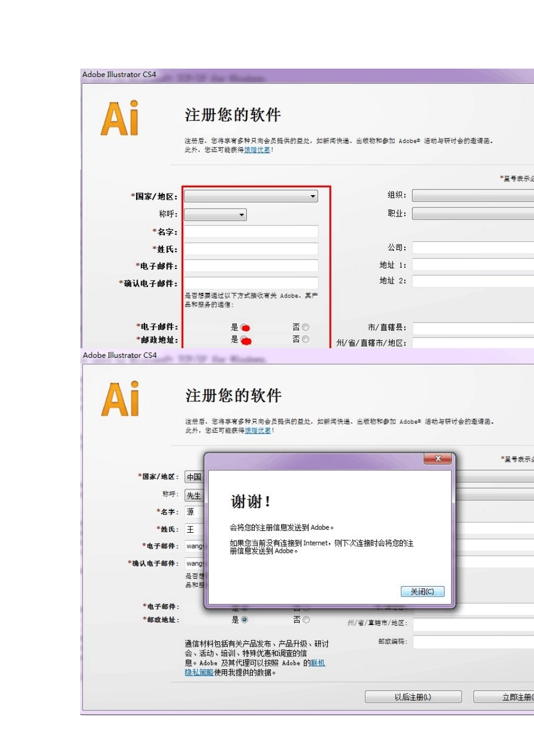Click the 关闭(C) button in the 谢谢 dialog
This screenshot has width=534, height=756.
423,592
